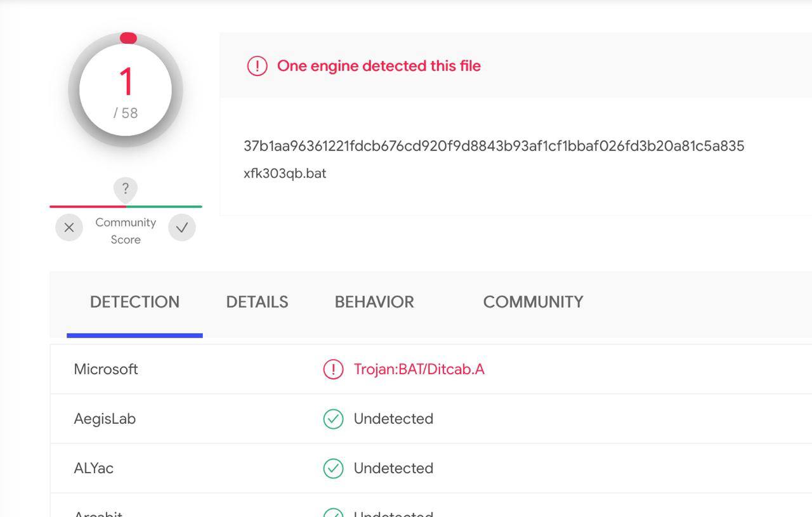Click the green check icon in ALYac row
The image size is (812, 517).
[x=333, y=468]
